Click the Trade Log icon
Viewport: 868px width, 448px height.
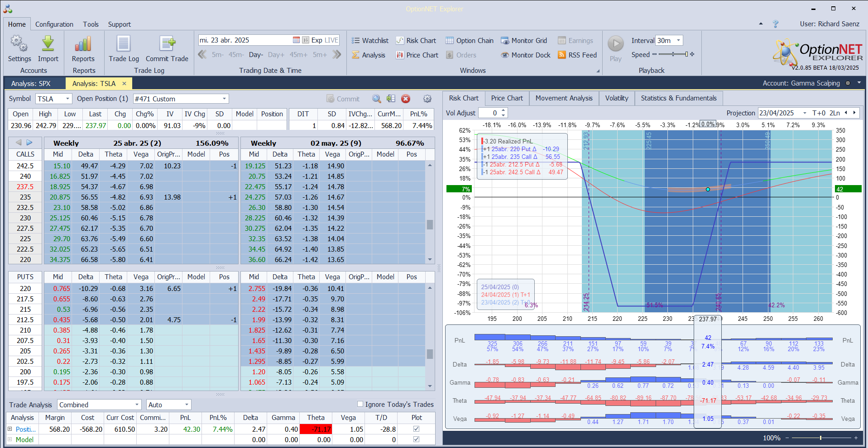coord(124,44)
